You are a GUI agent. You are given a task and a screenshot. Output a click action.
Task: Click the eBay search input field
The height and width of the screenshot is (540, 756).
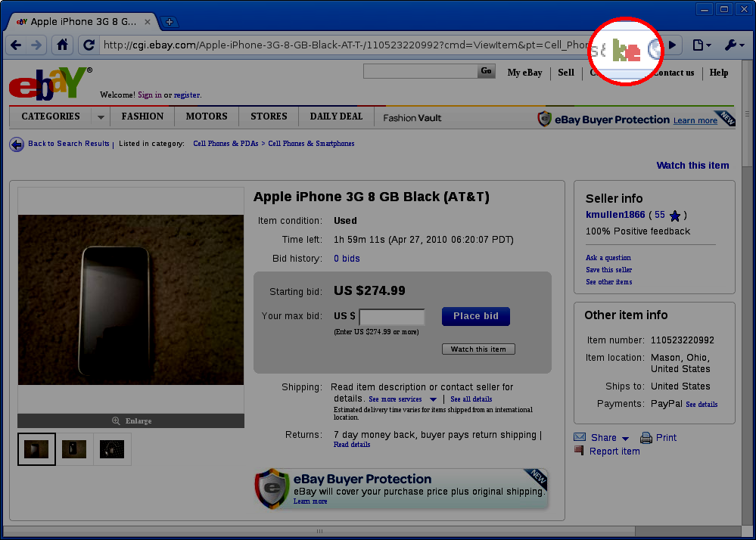click(421, 71)
